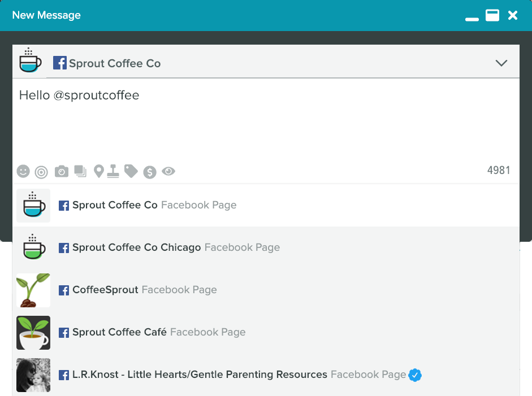532x396 pixels.
Task: Add a tag using the tag icon
Action: (x=131, y=171)
